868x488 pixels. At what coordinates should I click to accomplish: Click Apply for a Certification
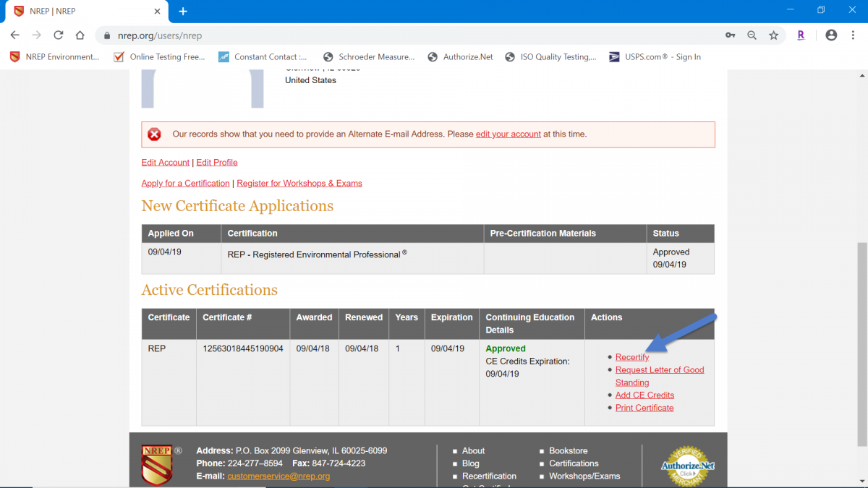(x=186, y=184)
